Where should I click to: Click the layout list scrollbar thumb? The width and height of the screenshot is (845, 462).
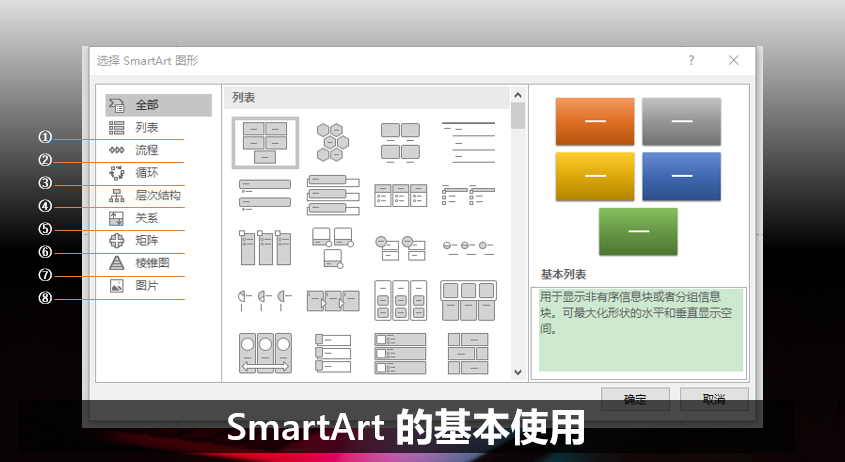pyautogui.click(x=518, y=115)
